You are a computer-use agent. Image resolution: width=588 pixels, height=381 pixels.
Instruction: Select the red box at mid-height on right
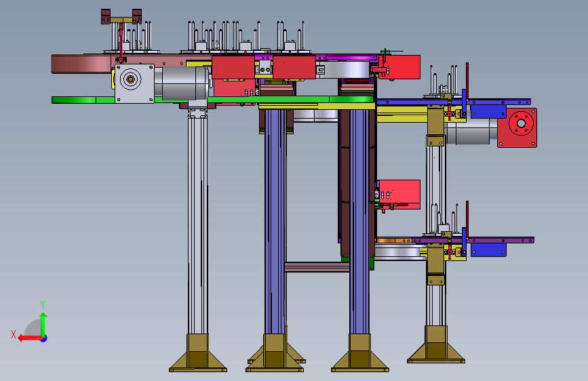[399, 194]
